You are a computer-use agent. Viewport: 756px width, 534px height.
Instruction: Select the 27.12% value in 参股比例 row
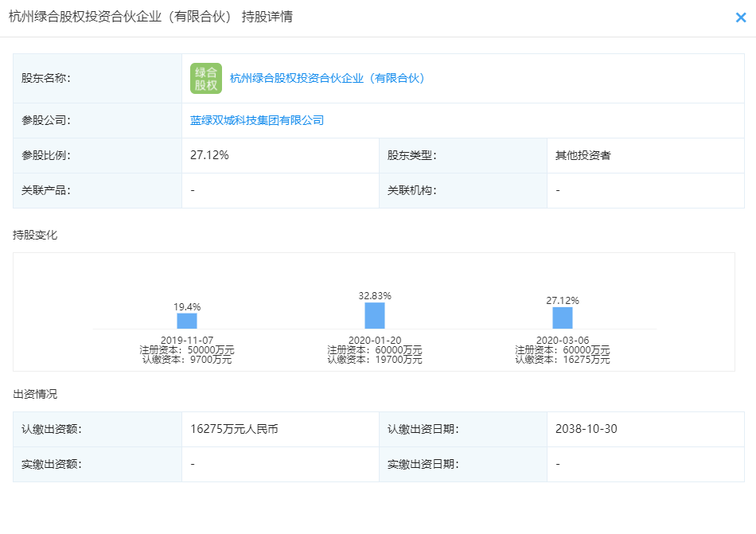point(209,155)
